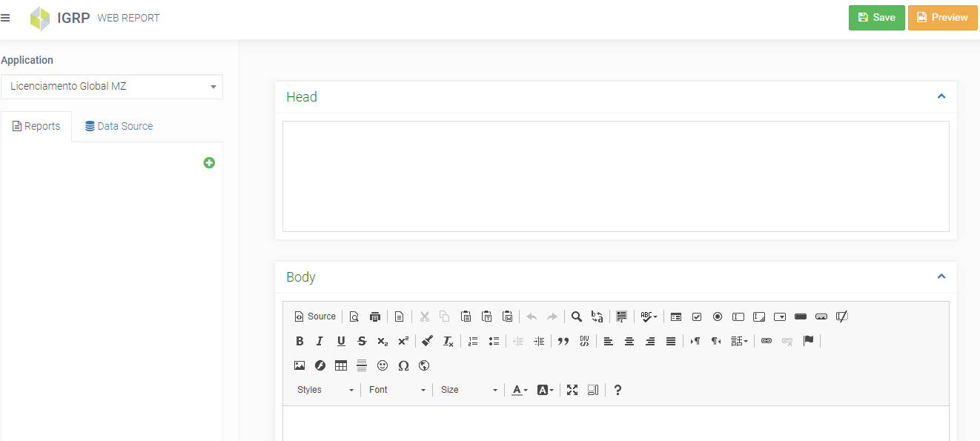Viewport: 980px width, 441px height.
Task: Click the Select All icon
Action: click(621, 316)
